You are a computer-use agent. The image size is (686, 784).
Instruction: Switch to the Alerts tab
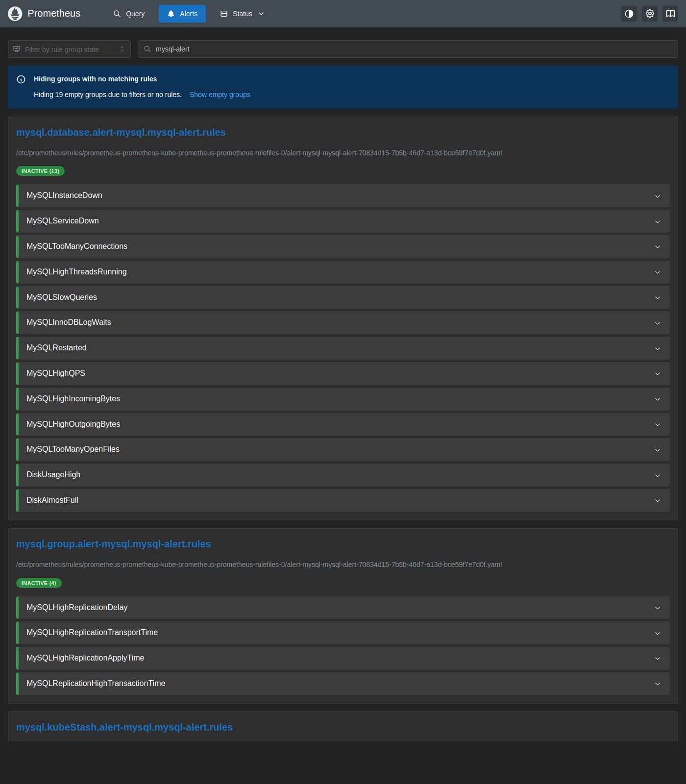coord(182,14)
